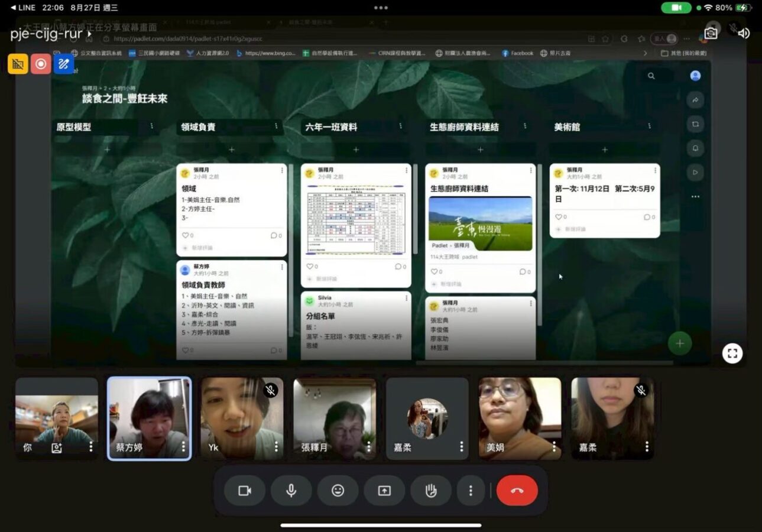762x532 pixels.
Task: Toggle the camera in the call controls
Action: [244, 491]
